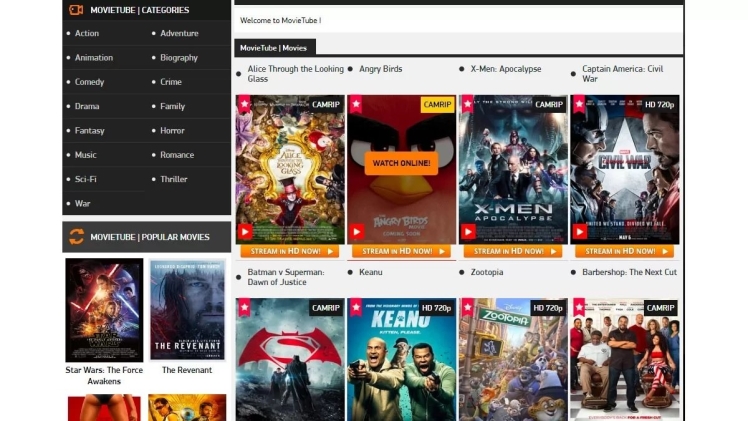Open the X-Men: Apocalypse title link
Image resolution: width=748 pixels, height=421 pixels.
coord(506,69)
